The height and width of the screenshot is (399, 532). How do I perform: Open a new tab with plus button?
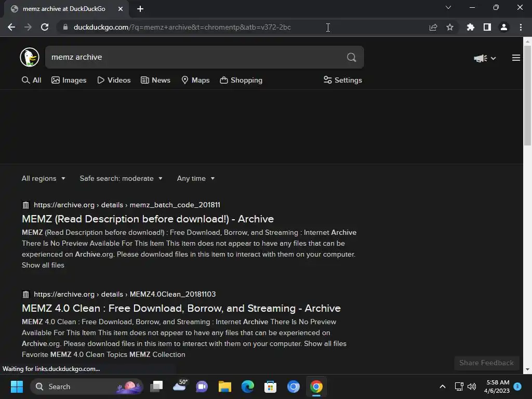click(x=140, y=9)
